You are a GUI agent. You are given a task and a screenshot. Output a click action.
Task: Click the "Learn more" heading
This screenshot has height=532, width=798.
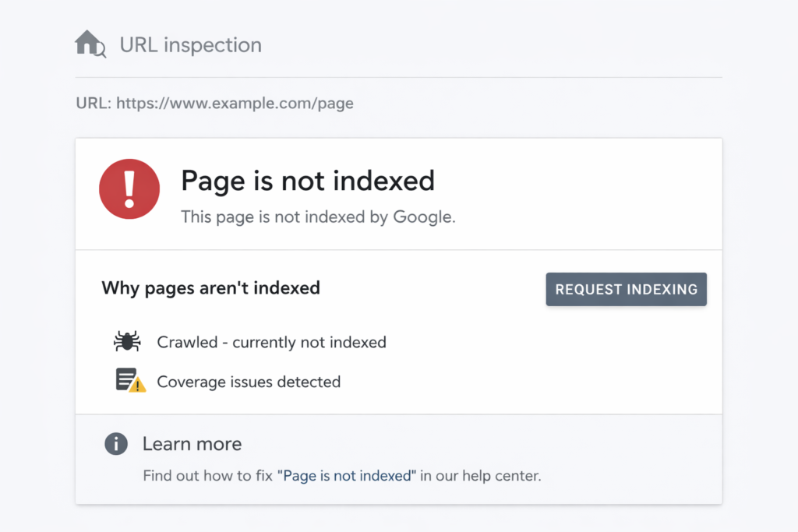[192, 444]
